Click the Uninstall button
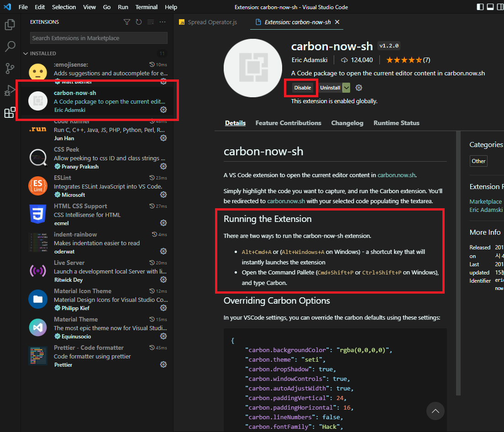This screenshot has height=432, width=504. pyautogui.click(x=330, y=87)
